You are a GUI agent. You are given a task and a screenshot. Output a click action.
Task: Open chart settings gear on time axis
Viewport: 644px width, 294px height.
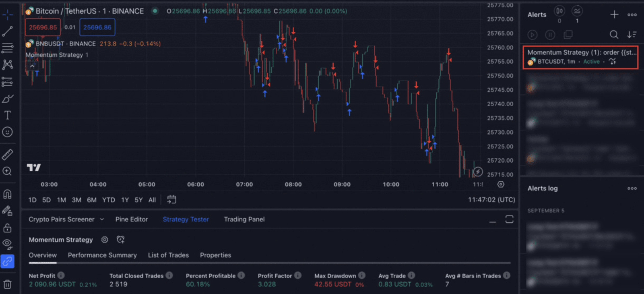[x=501, y=184]
